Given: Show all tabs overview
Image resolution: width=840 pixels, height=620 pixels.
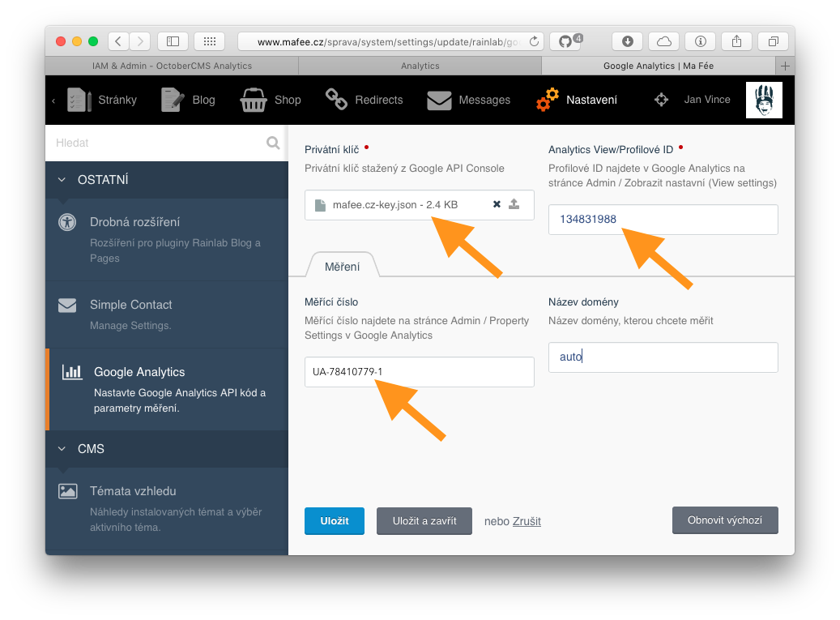Looking at the screenshot, I should (773, 41).
